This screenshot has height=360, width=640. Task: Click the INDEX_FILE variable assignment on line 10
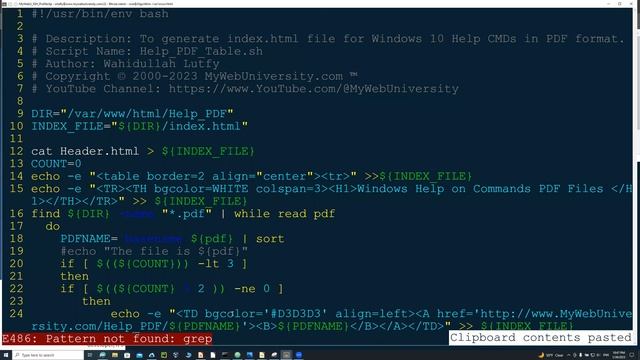(x=140, y=126)
